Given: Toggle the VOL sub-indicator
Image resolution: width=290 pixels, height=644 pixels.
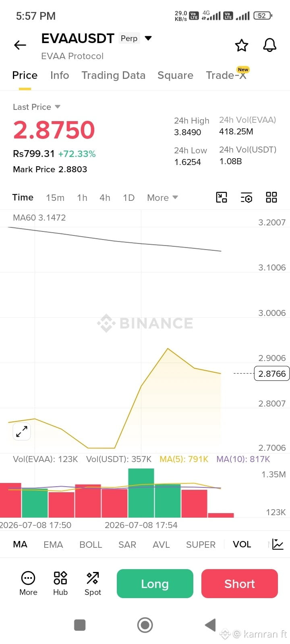Looking at the screenshot, I should [x=242, y=544].
